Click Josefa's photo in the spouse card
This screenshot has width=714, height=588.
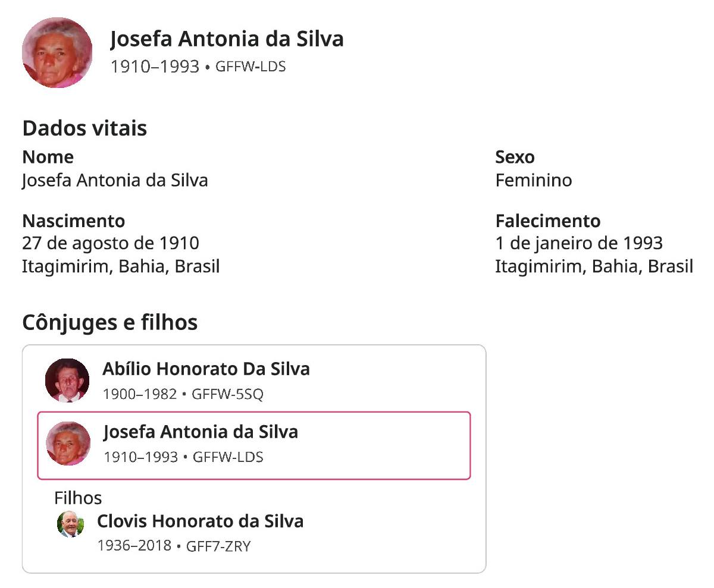pyautogui.click(x=68, y=444)
